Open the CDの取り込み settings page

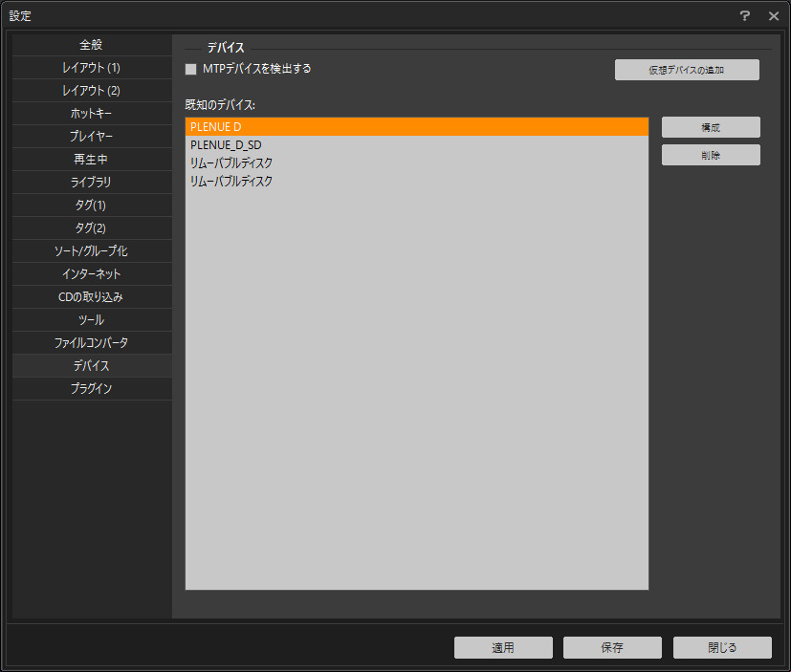point(92,297)
